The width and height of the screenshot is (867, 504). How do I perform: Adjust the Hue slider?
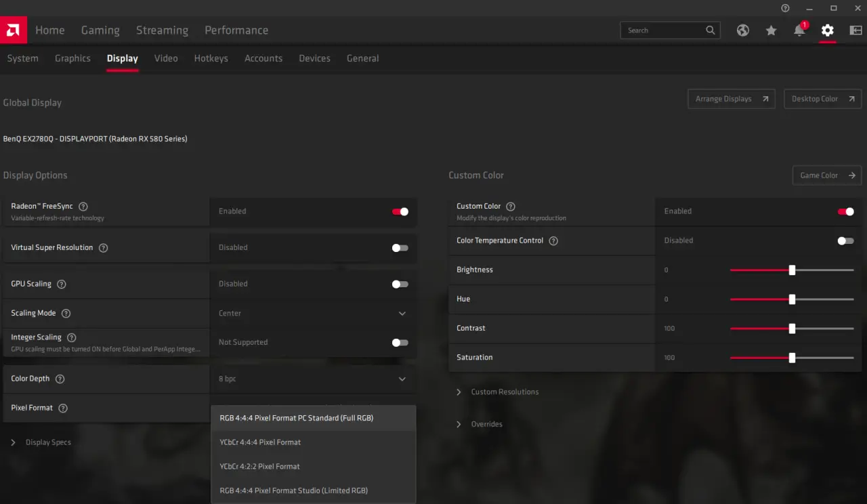(792, 299)
